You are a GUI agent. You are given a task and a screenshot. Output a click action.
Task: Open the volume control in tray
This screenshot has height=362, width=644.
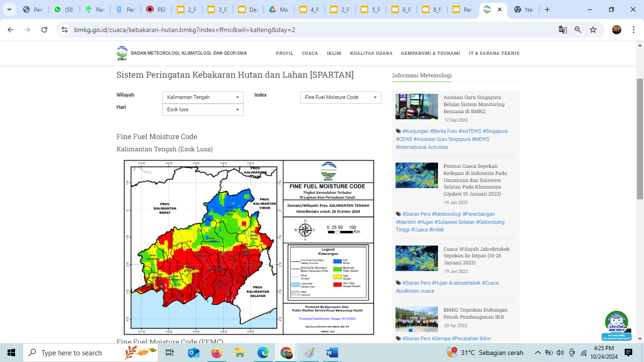pos(560,353)
